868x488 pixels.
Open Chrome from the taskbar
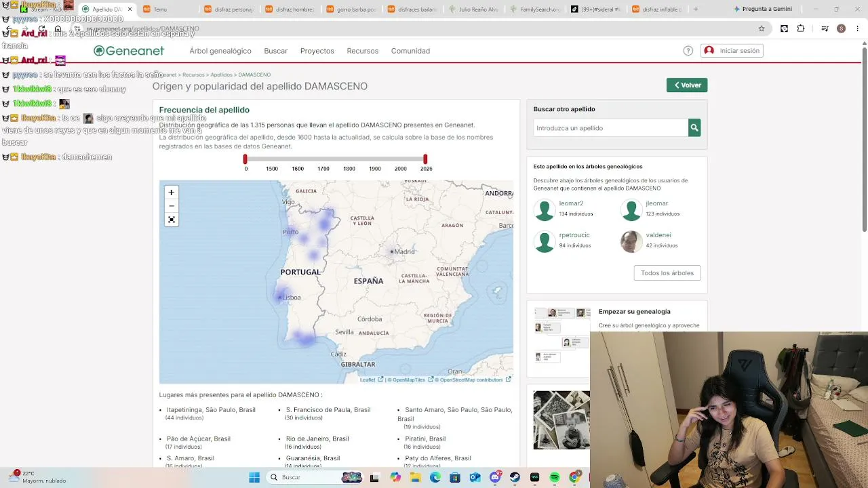click(574, 478)
